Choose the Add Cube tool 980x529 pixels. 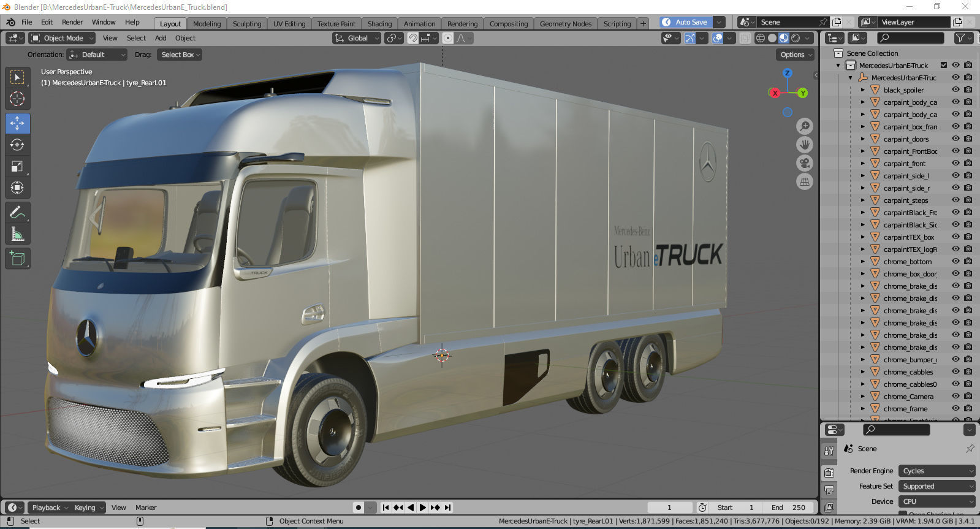(x=17, y=259)
